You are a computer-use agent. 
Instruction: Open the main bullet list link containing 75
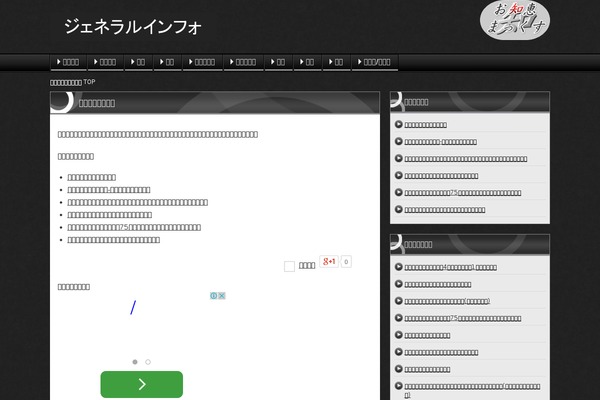[134, 227]
